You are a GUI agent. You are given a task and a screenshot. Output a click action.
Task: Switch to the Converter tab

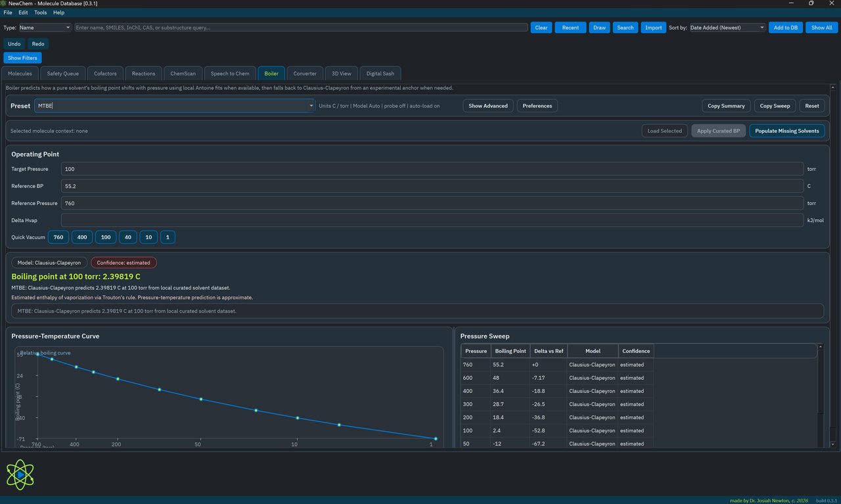pos(305,74)
